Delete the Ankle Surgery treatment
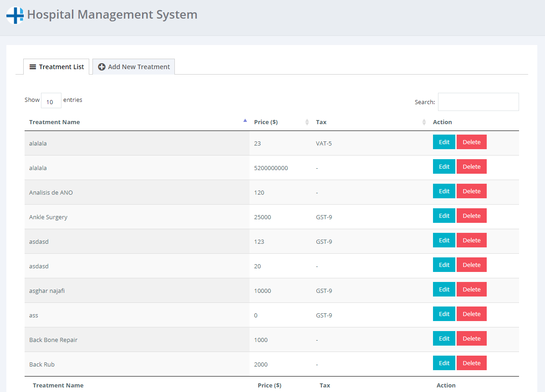The image size is (545, 392). (471, 216)
